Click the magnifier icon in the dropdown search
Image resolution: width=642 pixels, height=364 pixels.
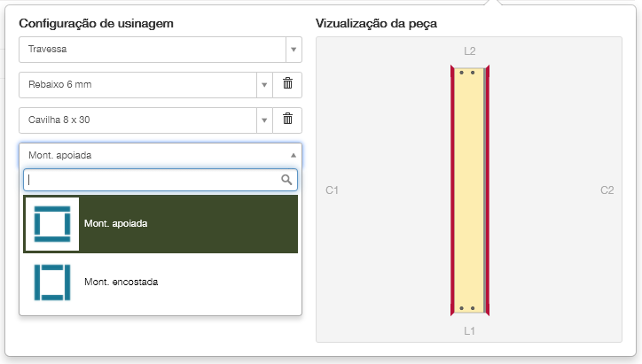286,180
